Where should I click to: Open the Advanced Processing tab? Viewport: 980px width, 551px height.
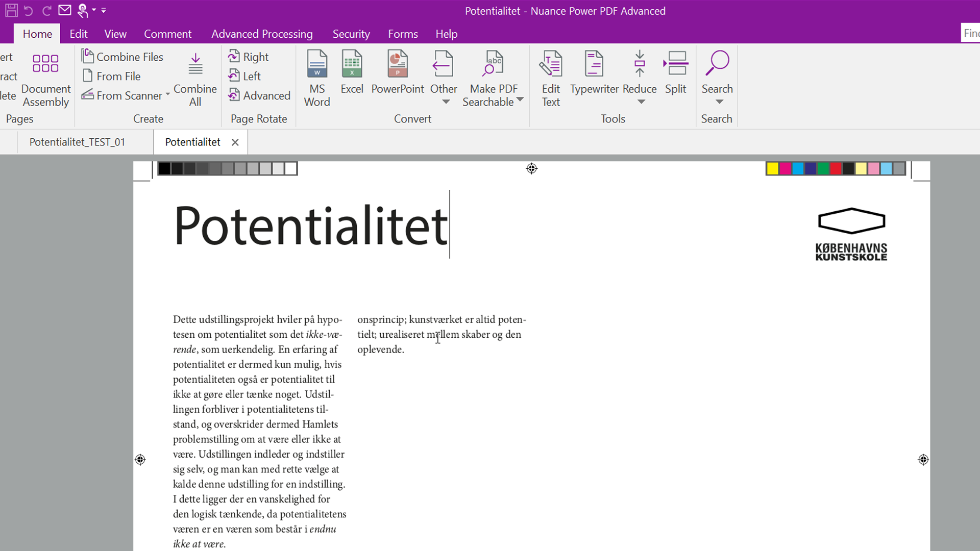(x=262, y=34)
